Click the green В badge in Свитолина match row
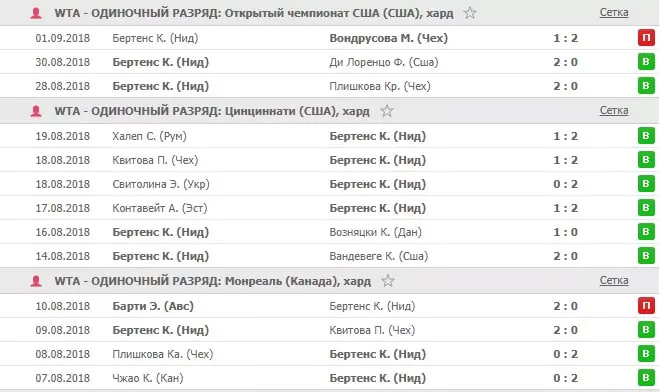660x392 pixels. coord(646,184)
